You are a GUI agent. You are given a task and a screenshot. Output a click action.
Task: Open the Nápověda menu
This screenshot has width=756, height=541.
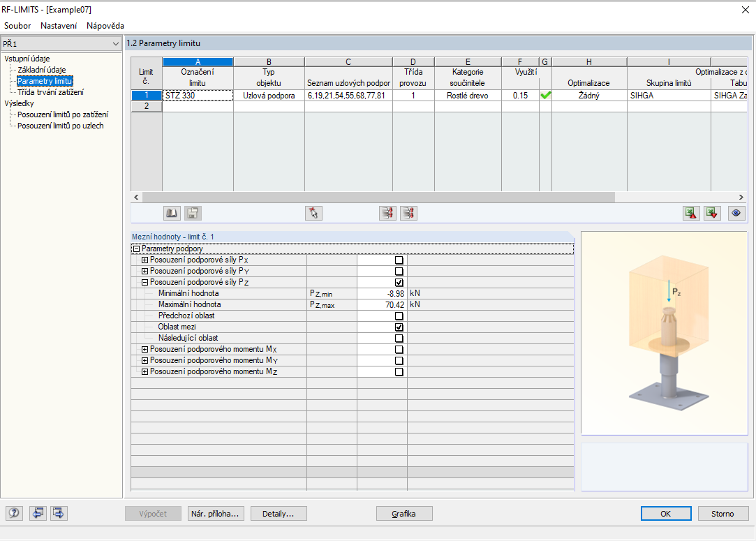click(x=105, y=26)
